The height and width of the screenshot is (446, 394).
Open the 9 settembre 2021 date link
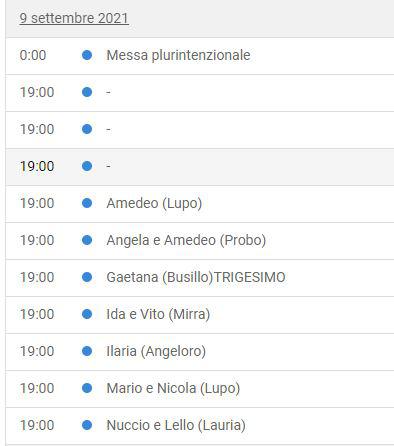pyautogui.click(x=74, y=18)
